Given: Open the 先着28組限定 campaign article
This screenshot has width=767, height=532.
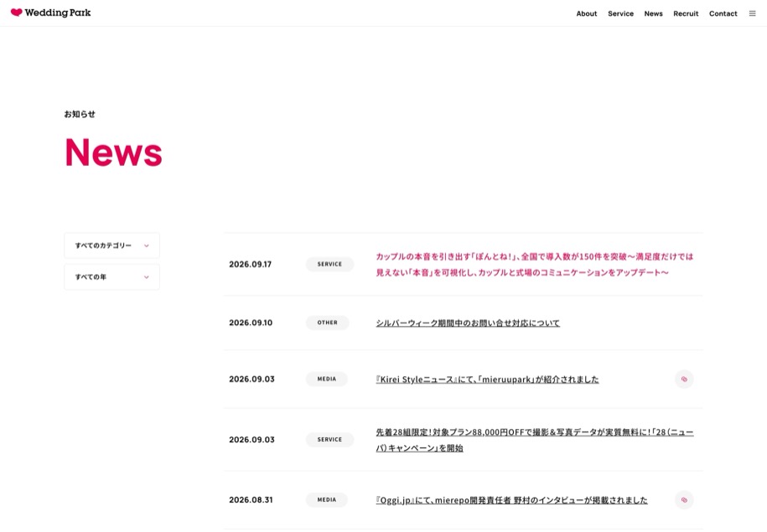Looking at the screenshot, I should tap(534, 440).
